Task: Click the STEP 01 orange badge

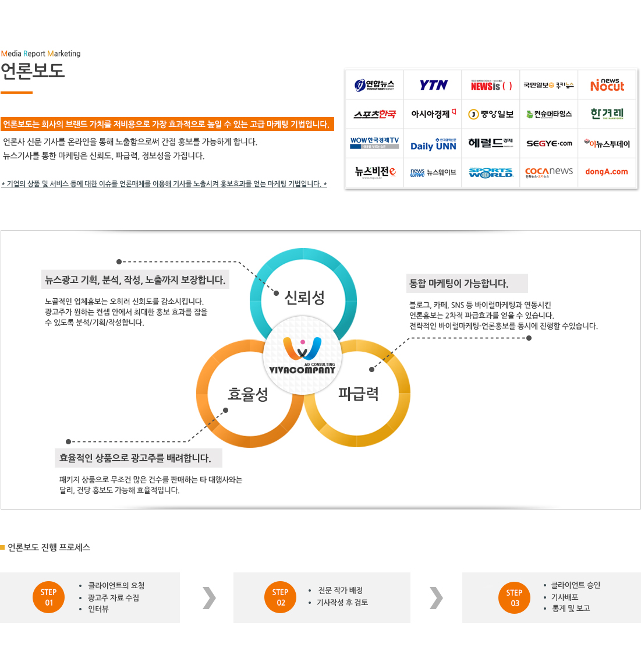Action: [49, 597]
